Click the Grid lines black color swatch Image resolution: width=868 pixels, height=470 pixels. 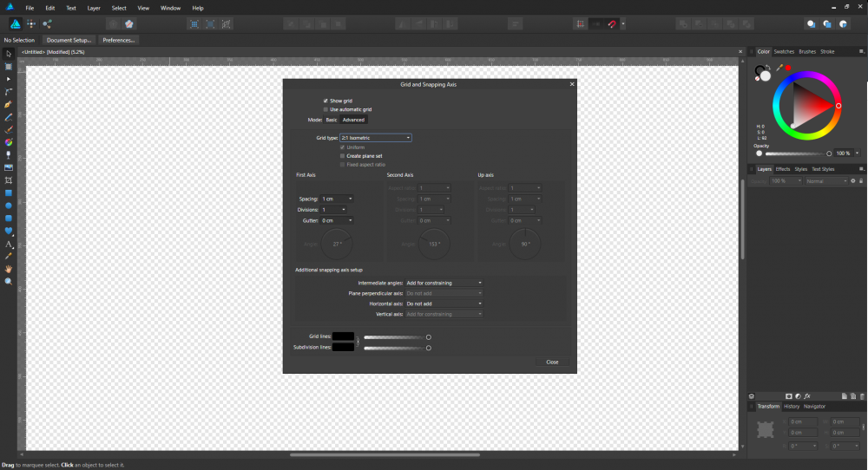pos(343,336)
